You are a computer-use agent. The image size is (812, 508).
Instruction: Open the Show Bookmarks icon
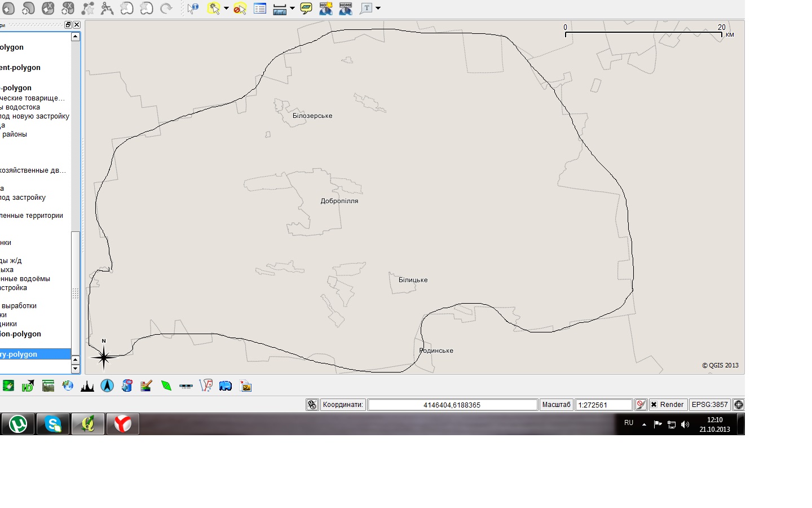point(346,8)
